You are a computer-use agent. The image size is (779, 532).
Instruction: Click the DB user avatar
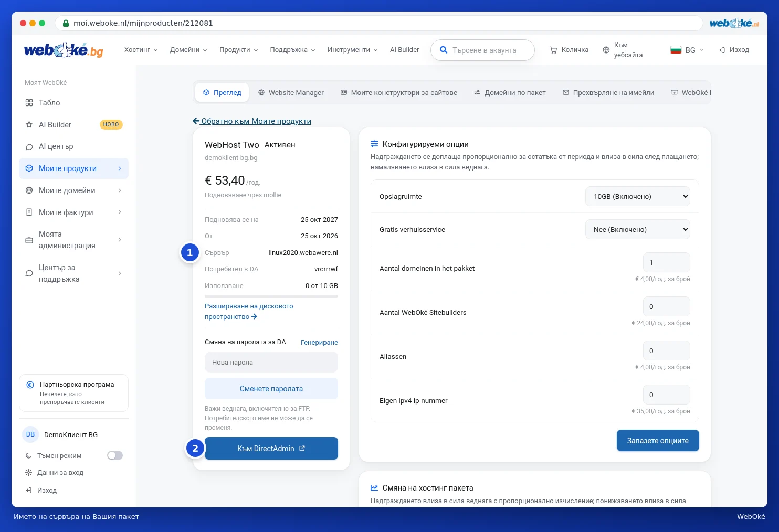coord(30,434)
